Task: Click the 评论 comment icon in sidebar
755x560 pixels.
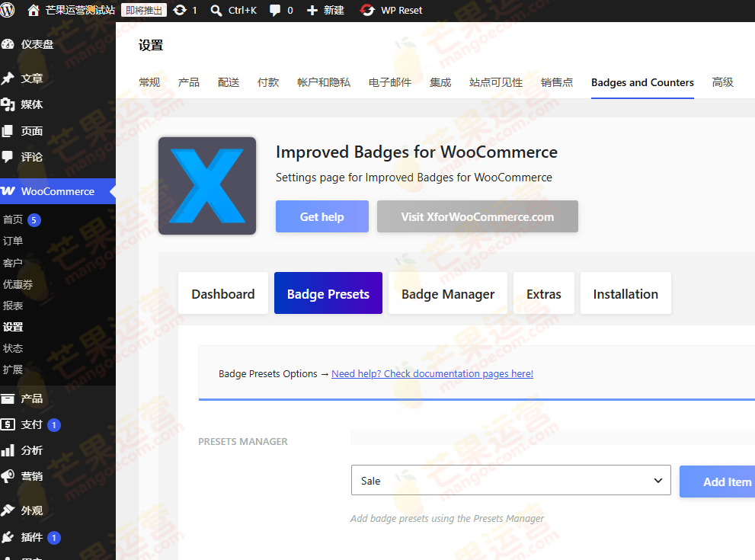Action: click(8, 156)
